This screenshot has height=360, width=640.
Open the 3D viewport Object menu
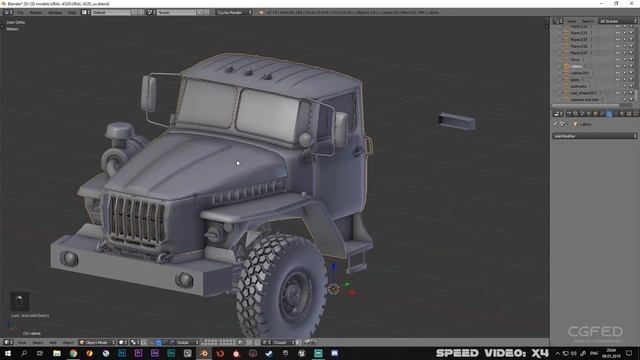click(x=68, y=342)
